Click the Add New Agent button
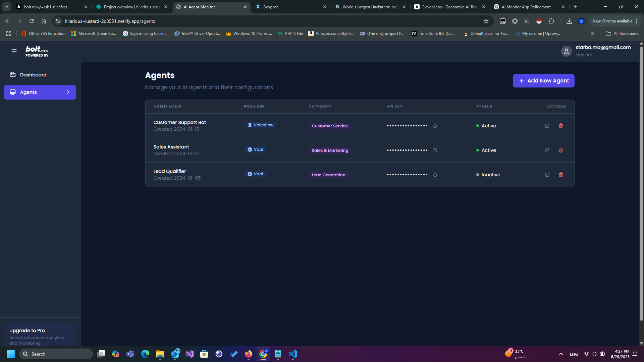 [x=543, y=81]
